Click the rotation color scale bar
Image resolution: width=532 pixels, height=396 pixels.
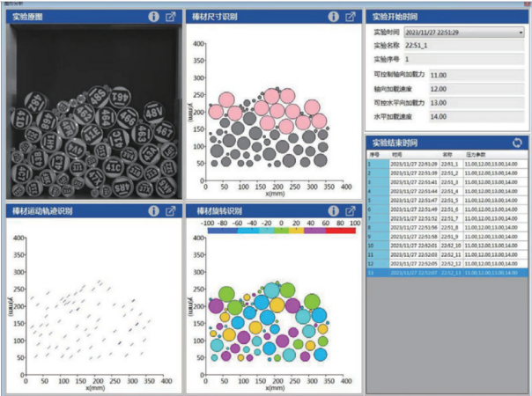pyautogui.click(x=277, y=233)
